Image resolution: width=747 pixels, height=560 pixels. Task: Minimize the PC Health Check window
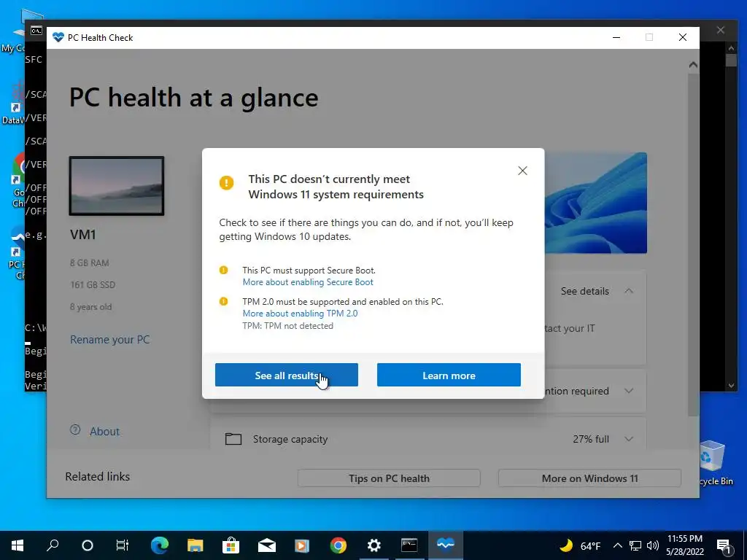click(x=616, y=37)
